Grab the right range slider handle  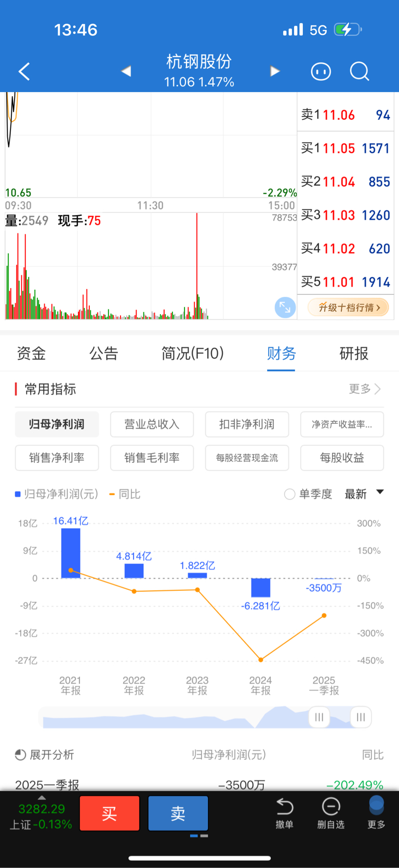pyautogui.click(x=361, y=717)
